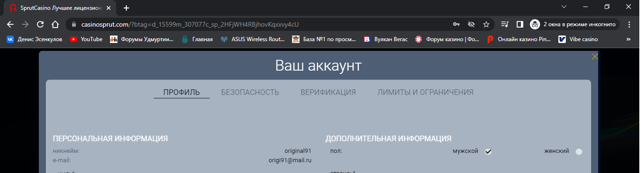Open the Вулкан Вегас bookmark
Screen dimensions: 644x173
pyautogui.click(x=386, y=39)
